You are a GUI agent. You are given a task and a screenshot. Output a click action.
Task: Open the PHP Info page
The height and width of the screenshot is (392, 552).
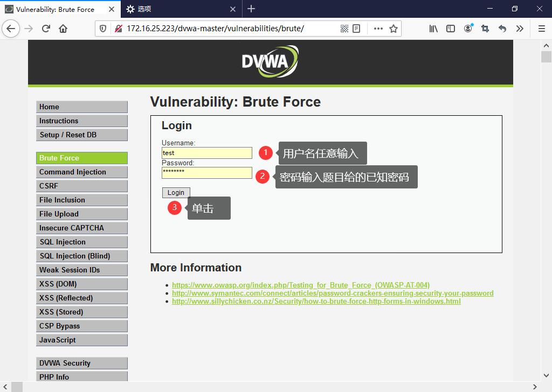coord(82,376)
